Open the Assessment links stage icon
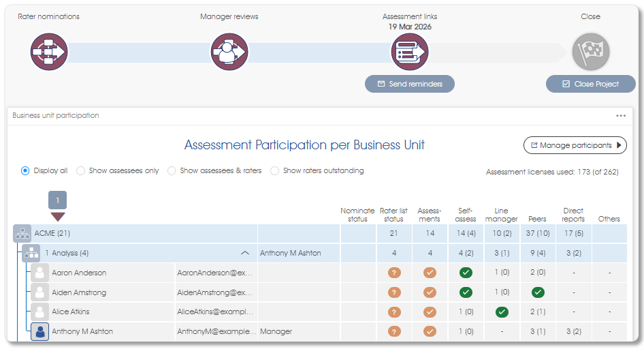Screen dimensions: 644x349 point(410,52)
